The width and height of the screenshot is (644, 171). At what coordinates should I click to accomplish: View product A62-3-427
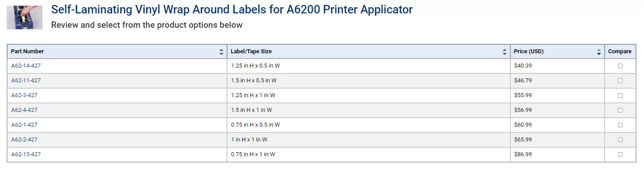25,95
